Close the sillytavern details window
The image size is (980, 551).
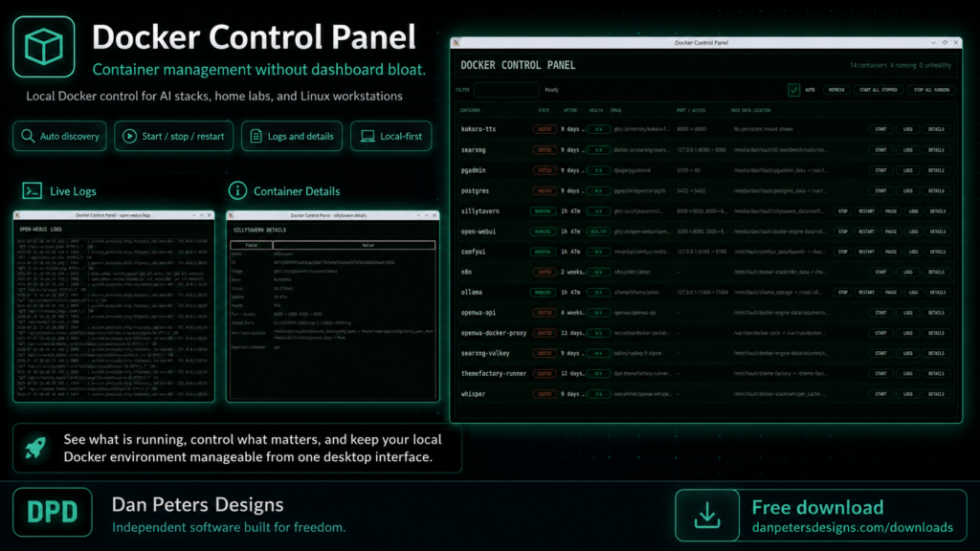click(434, 215)
